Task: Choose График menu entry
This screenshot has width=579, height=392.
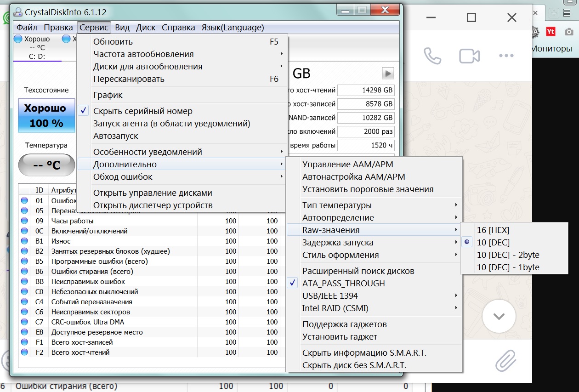Action: pos(182,95)
